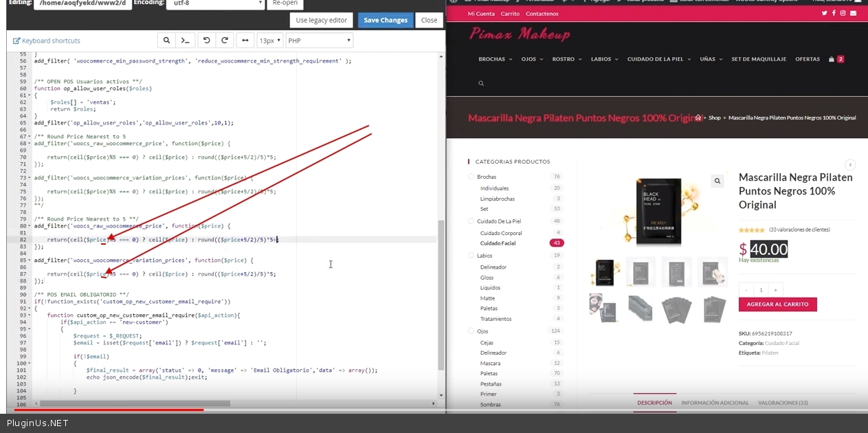This screenshot has height=433, width=868.
Task: Select the Brochas category radio circle
Action: pos(471,177)
